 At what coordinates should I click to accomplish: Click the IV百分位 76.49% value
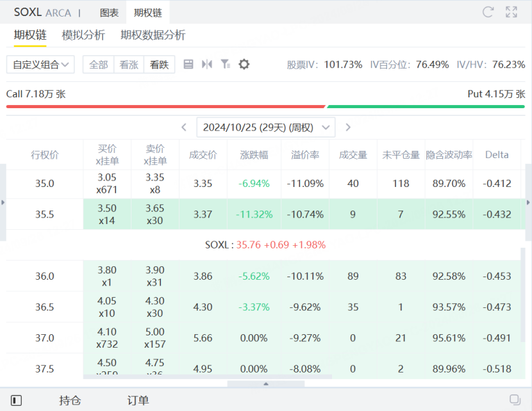(x=432, y=65)
